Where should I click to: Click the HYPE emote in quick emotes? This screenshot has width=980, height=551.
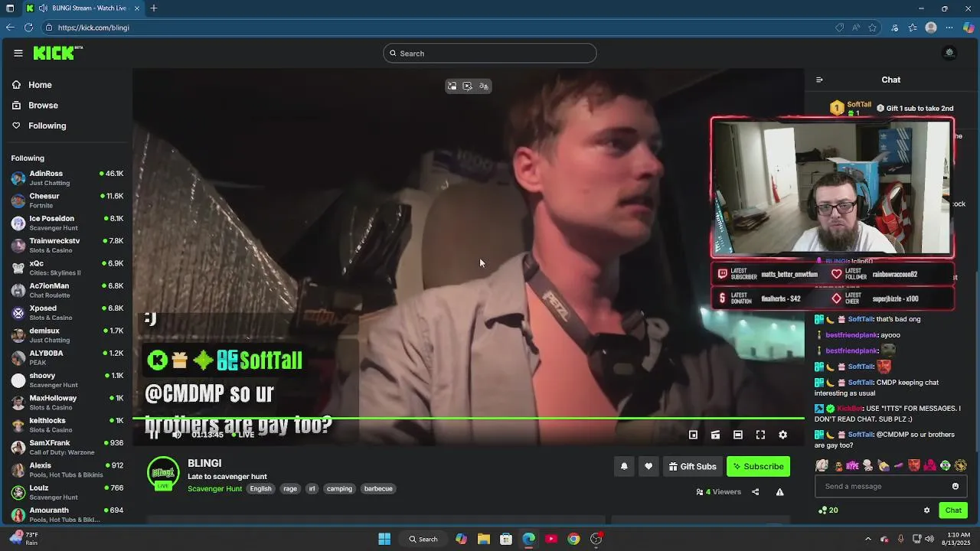click(x=852, y=465)
